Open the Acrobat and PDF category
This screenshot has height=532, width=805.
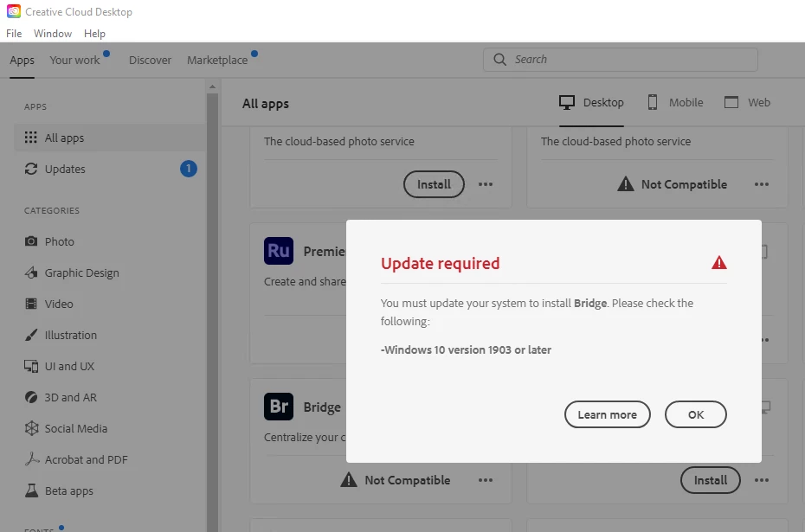tap(86, 459)
